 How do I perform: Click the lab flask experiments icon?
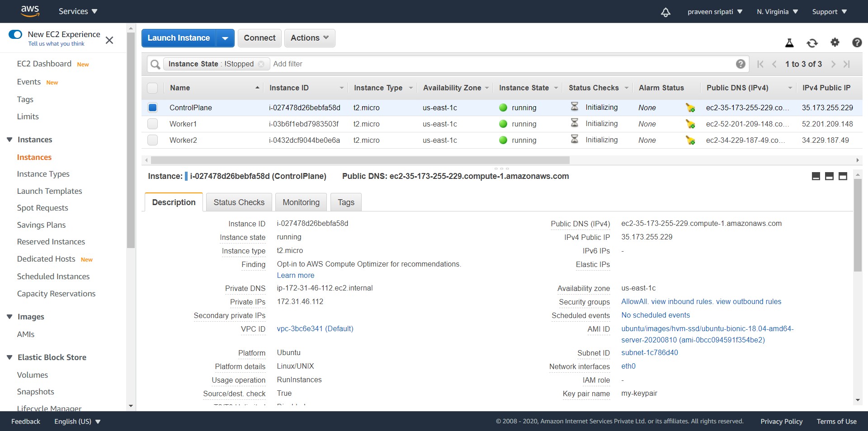789,42
